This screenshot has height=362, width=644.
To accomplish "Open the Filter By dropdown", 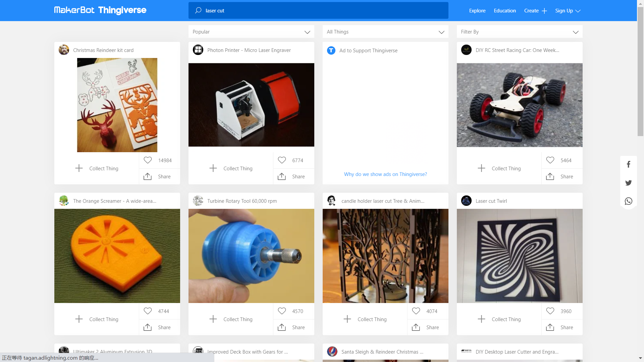I will click(519, 32).
